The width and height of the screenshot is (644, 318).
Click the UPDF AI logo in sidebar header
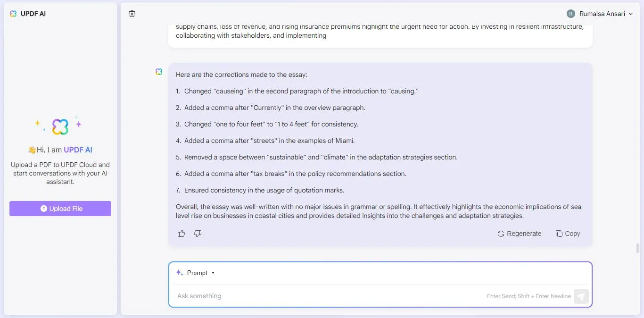pos(13,14)
